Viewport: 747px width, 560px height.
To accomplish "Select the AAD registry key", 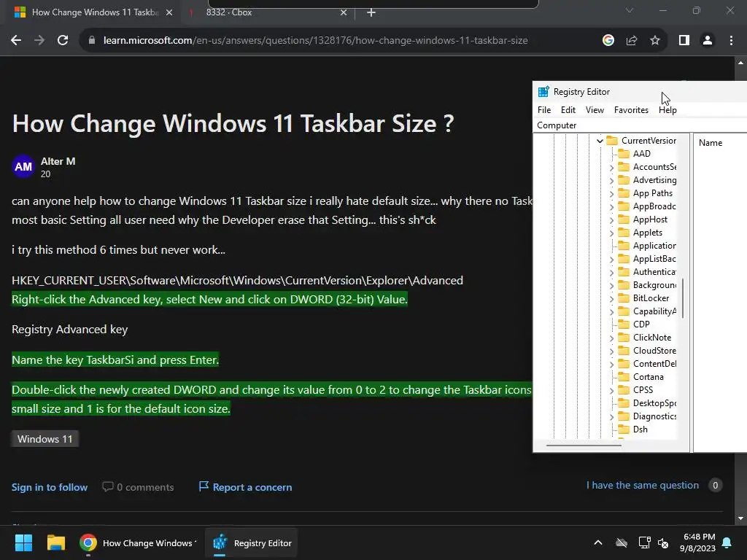I will pyautogui.click(x=642, y=154).
